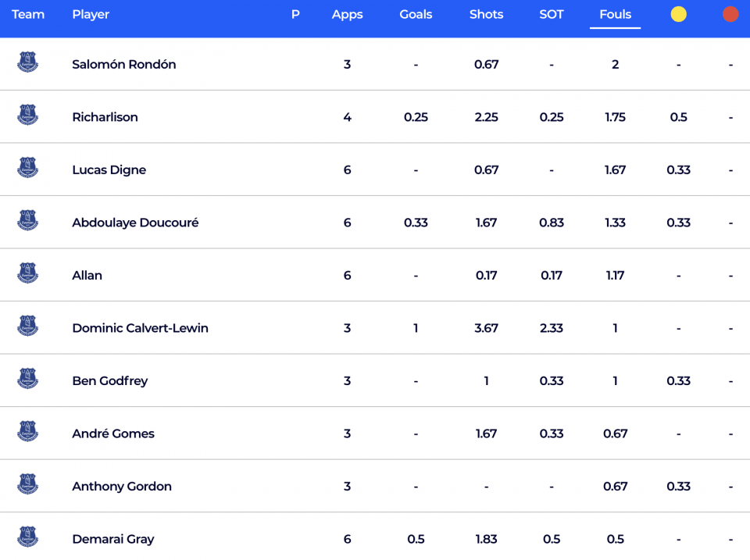Sort by Apps column header

point(347,14)
